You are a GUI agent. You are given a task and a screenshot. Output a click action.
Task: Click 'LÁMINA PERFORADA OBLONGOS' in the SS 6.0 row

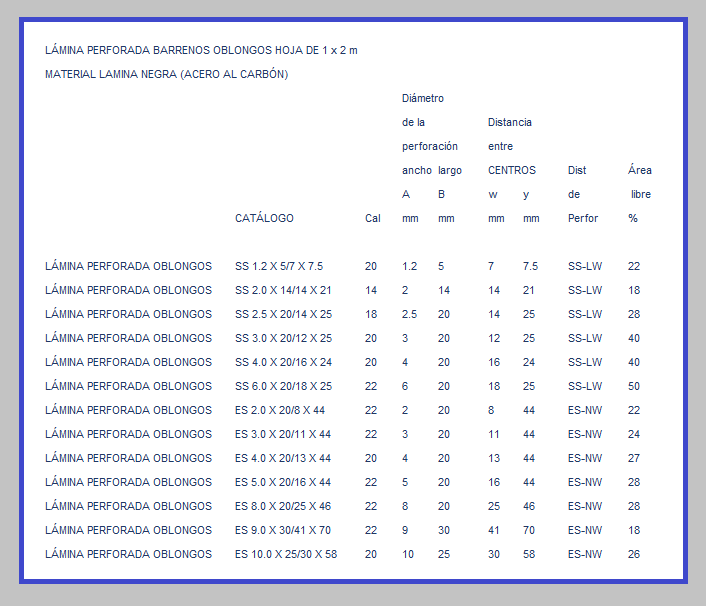click(x=128, y=386)
